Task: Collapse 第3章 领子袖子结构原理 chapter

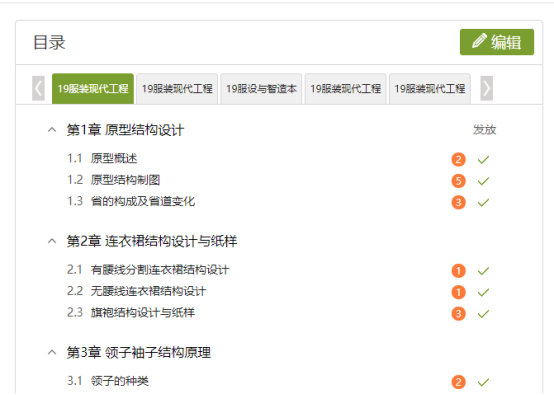Action: tap(52, 352)
